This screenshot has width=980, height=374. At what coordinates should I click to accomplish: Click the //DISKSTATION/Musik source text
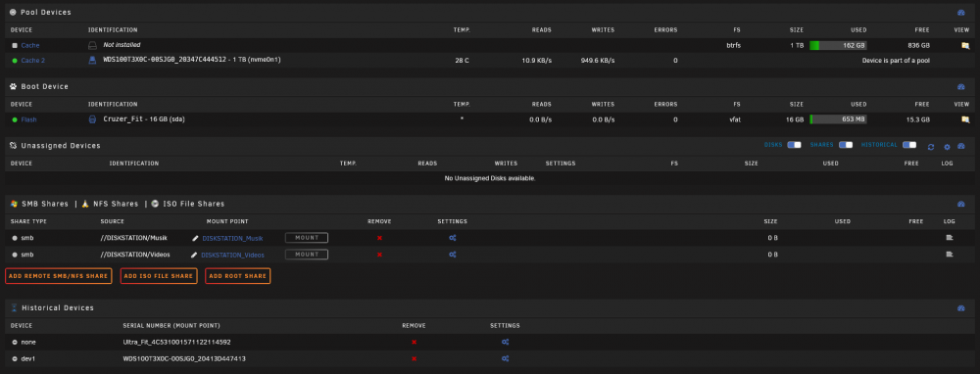tap(133, 238)
